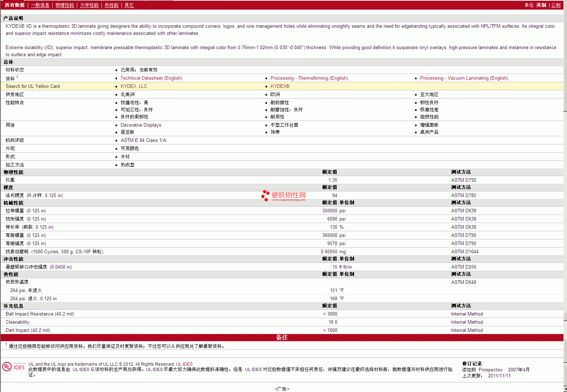Image resolution: width=567 pixels, height=392 pixels.
Task: Click the 供货地区 row label
Action: (15, 95)
